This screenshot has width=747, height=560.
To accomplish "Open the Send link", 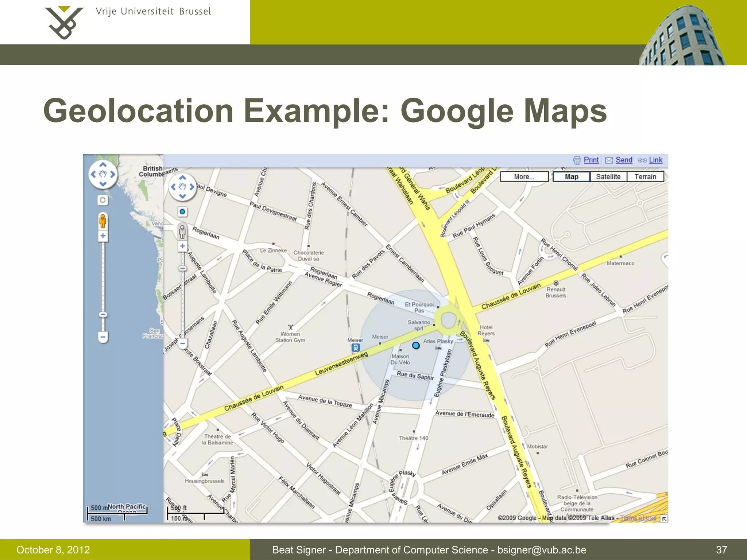I will [x=624, y=160].
